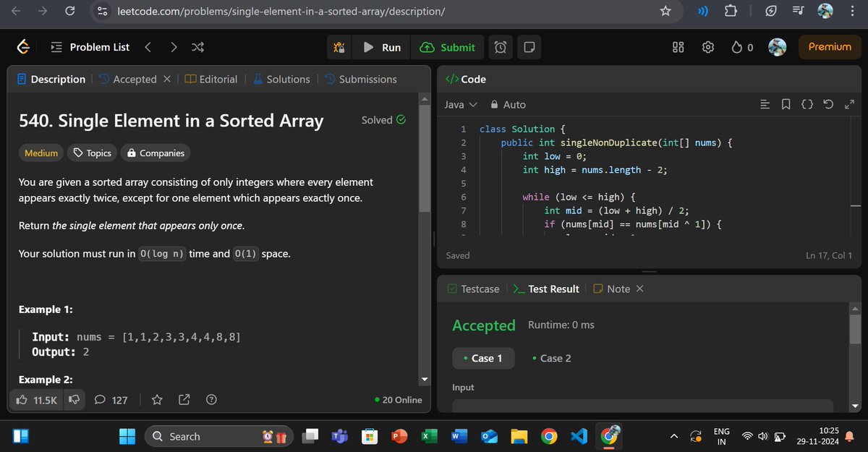Reset code to default with undo arrow
Screen dimensions: 868x452
click(x=828, y=105)
